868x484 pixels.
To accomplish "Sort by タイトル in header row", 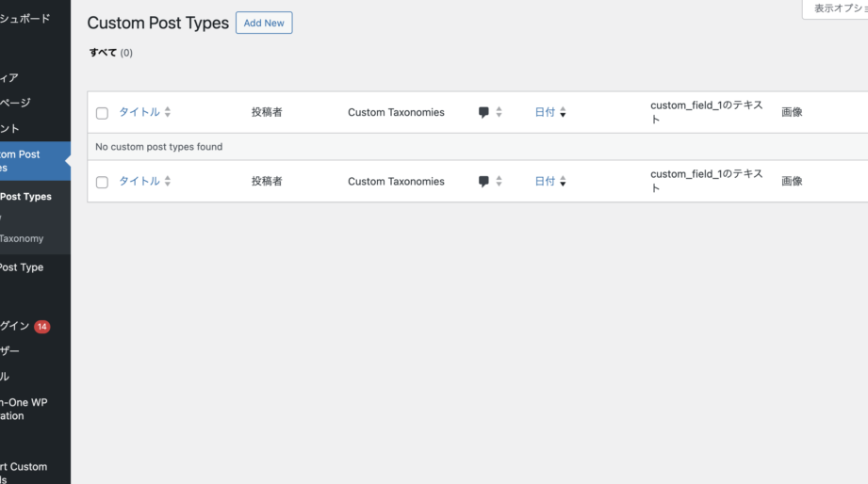I will (139, 112).
